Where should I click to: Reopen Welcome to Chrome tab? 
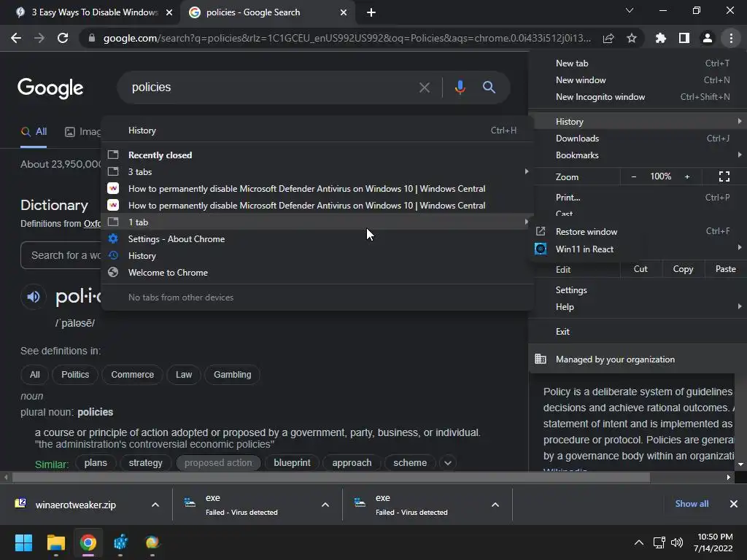[x=317, y=273]
